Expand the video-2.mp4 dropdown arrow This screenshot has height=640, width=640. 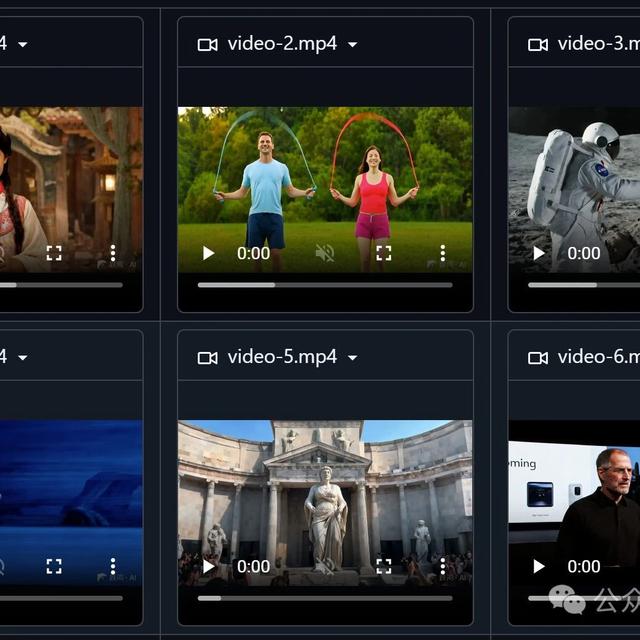(353, 44)
